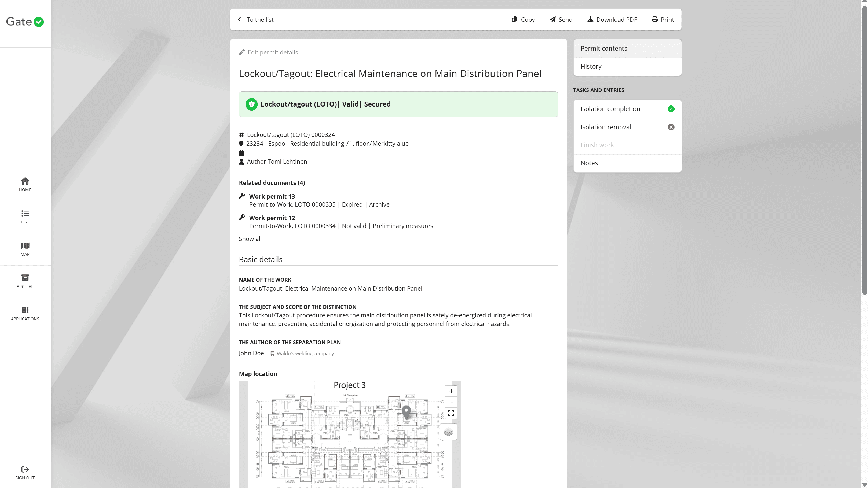Click the map layers icon

click(448, 432)
